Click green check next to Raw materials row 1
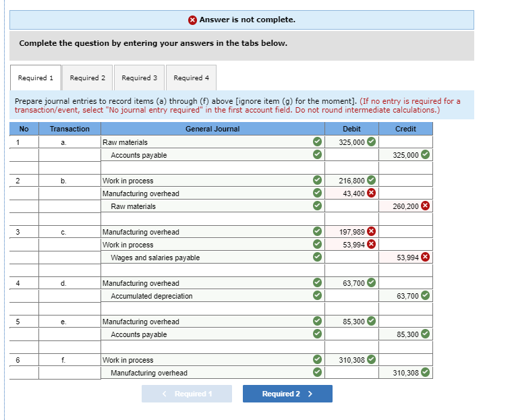The width and height of the screenshot is (512, 420). tap(318, 142)
